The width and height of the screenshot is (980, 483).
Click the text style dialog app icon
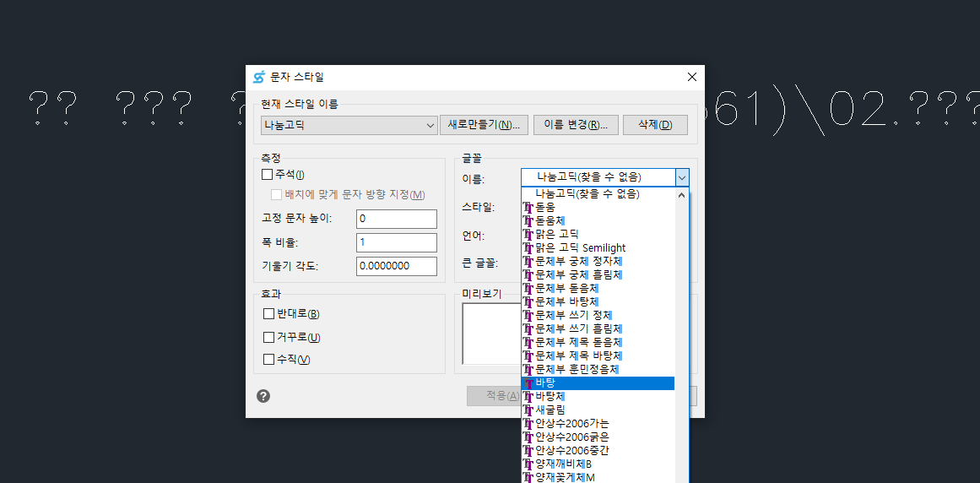click(259, 78)
